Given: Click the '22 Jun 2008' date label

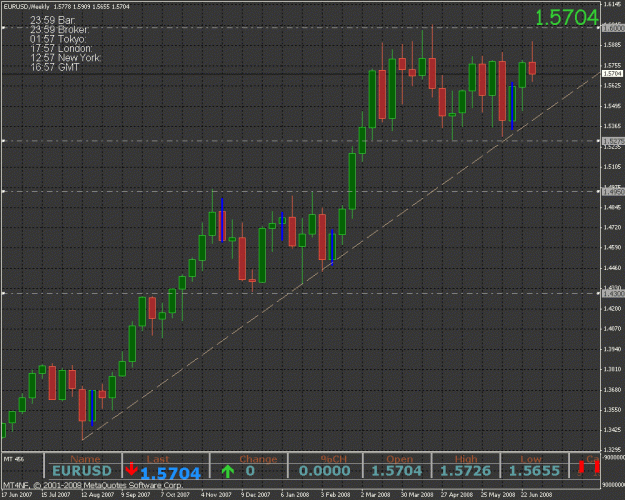Looking at the screenshot, I should point(537,495).
